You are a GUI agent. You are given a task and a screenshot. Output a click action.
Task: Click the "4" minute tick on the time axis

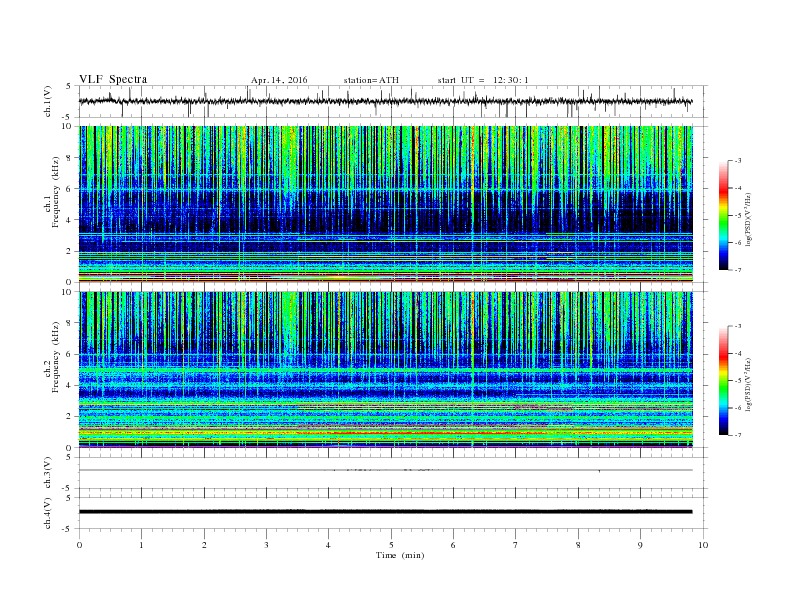[x=329, y=545]
